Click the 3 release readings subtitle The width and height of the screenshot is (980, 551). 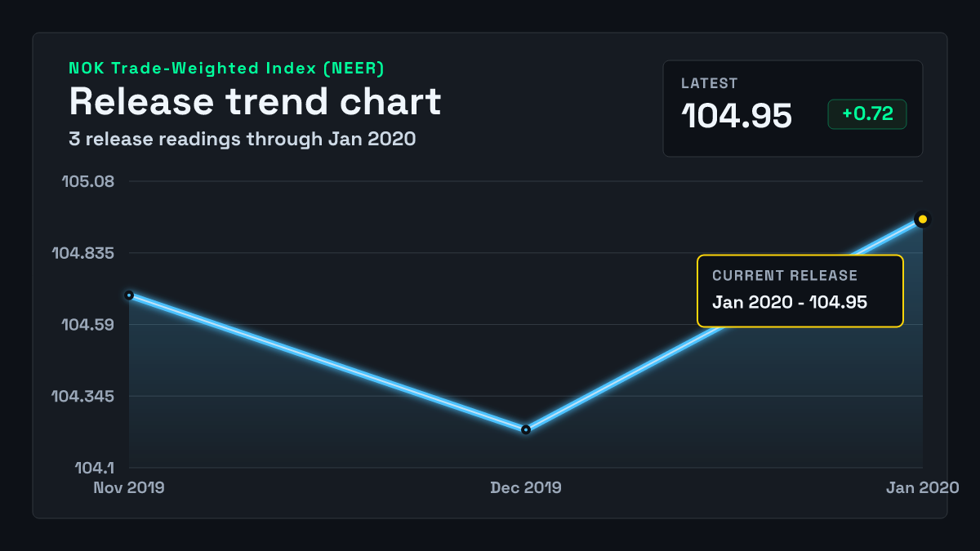(243, 139)
